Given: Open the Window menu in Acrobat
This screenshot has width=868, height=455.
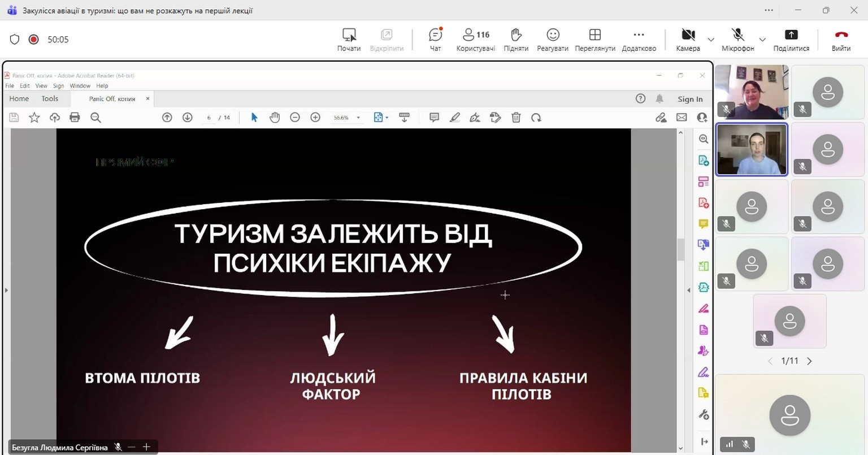Looking at the screenshot, I should click(80, 86).
